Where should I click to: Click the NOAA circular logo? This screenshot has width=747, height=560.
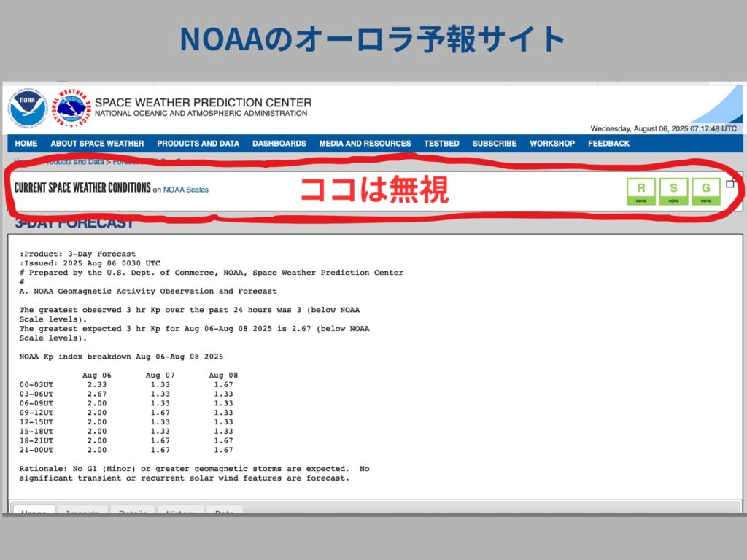[28, 109]
